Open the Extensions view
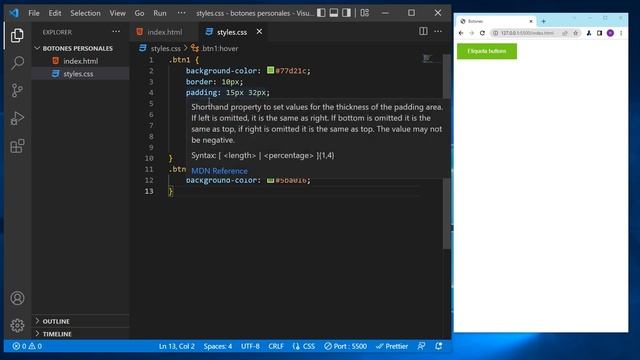The height and width of the screenshot is (360, 640). pos(17,146)
